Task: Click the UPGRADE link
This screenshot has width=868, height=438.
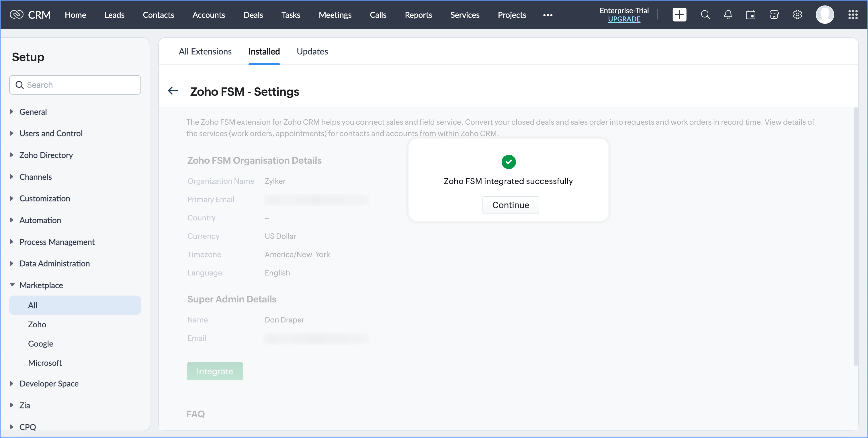Action: pos(624,19)
